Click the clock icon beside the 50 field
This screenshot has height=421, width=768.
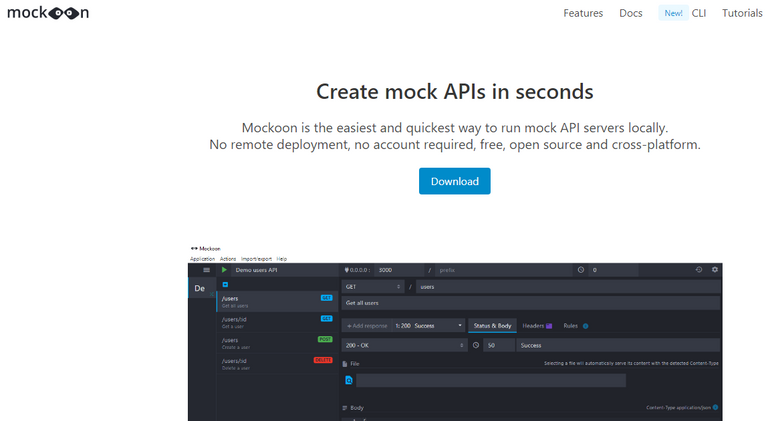click(476, 345)
